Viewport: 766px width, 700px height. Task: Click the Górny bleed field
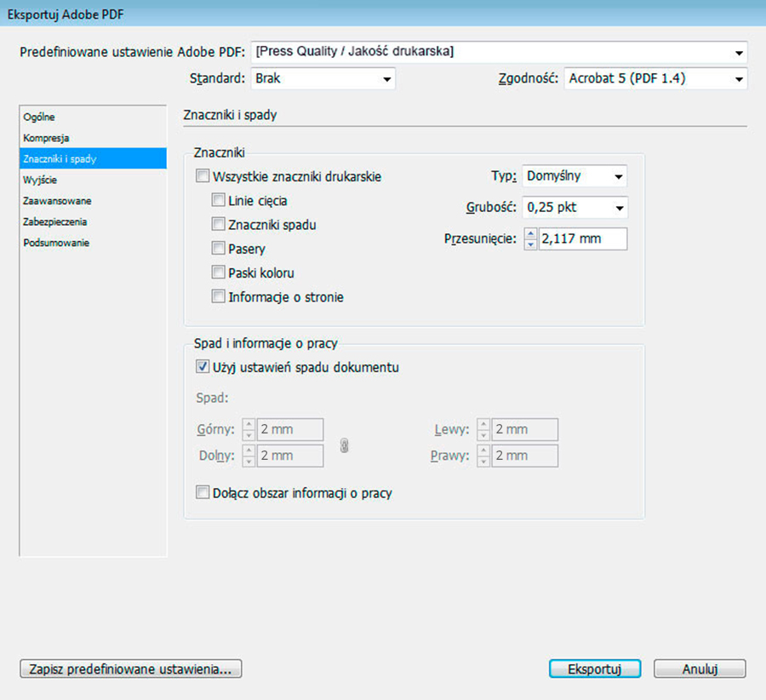pyautogui.click(x=290, y=429)
